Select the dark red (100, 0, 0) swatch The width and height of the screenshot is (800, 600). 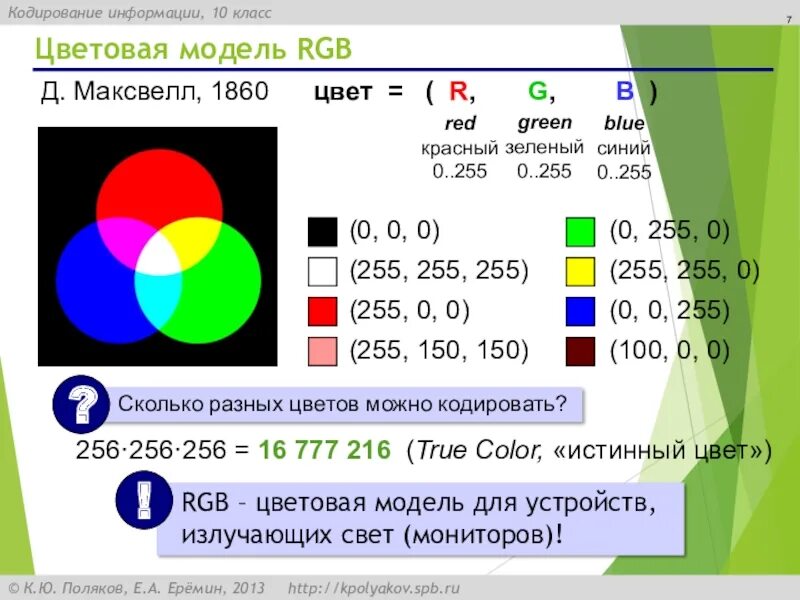581,352
